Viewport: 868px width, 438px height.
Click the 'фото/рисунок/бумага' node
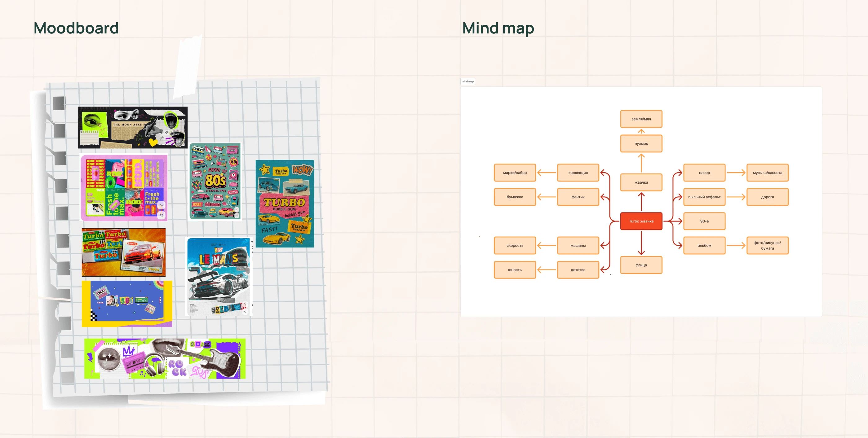tap(767, 245)
